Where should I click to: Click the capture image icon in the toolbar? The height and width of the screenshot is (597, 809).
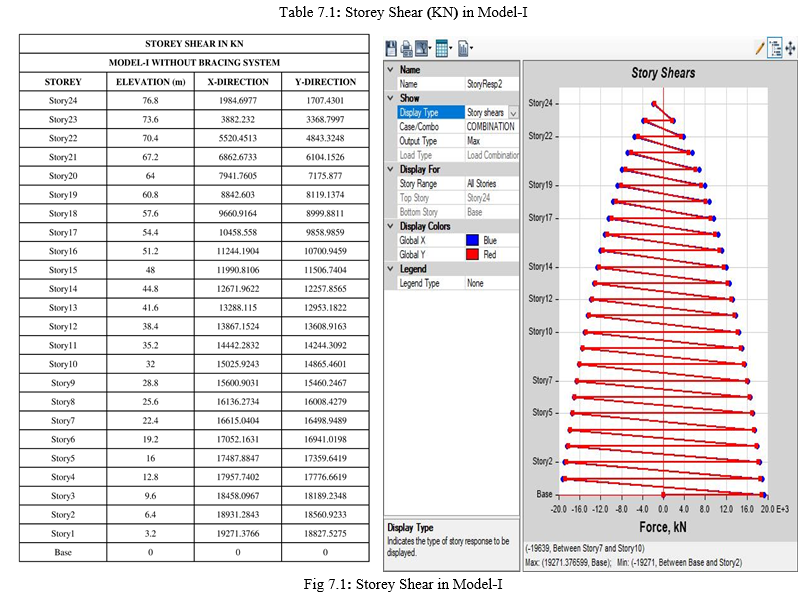tap(423, 49)
